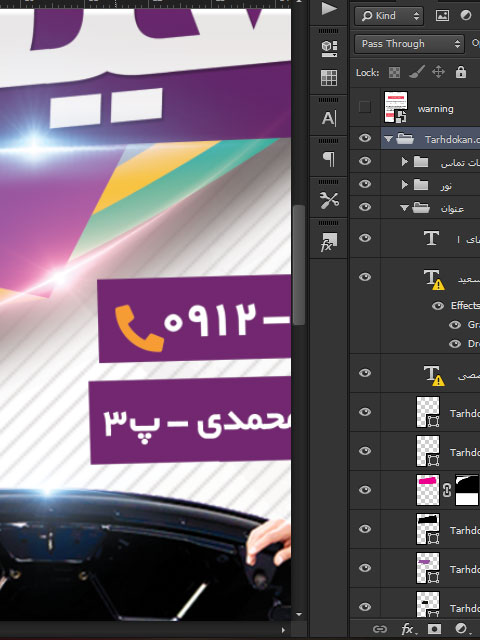Collapse the عنوان group triangle
The image size is (480, 640).
[x=404, y=208]
